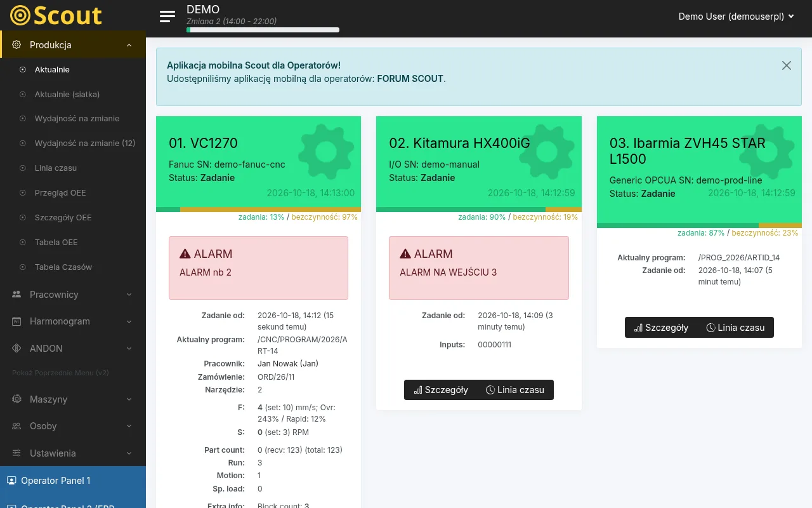The height and width of the screenshot is (508, 812).
Task: Click the Pracownicy people icon
Action: [x=17, y=295]
